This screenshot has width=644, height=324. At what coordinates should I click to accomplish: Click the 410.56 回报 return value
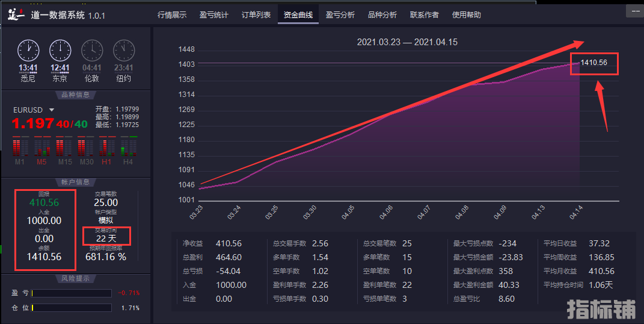[x=44, y=202]
